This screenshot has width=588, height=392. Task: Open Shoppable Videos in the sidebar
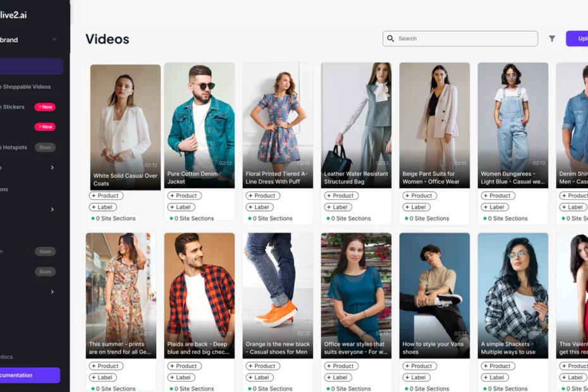[x=25, y=87]
